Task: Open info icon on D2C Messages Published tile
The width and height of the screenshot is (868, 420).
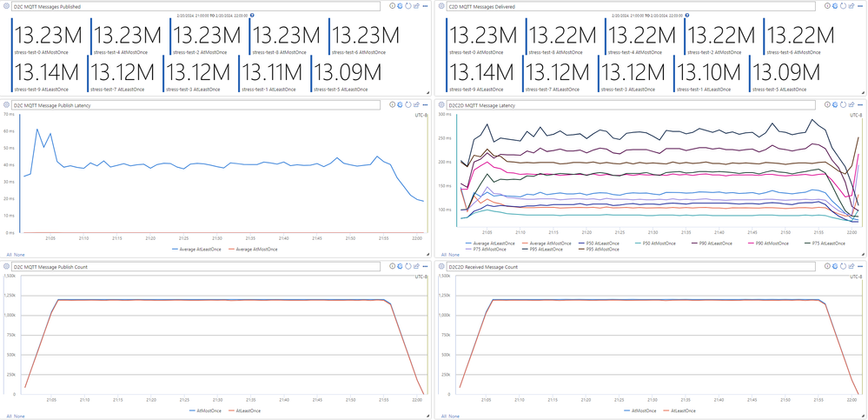Action: click(x=393, y=5)
